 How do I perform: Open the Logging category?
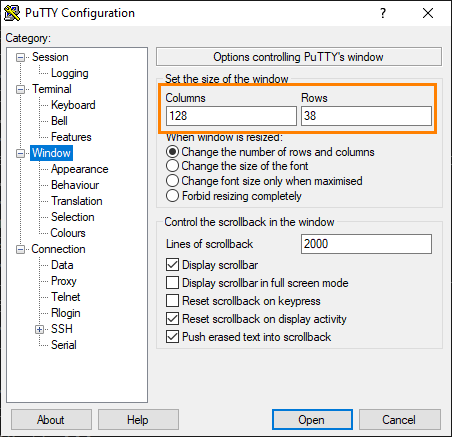[x=70, y=73]
